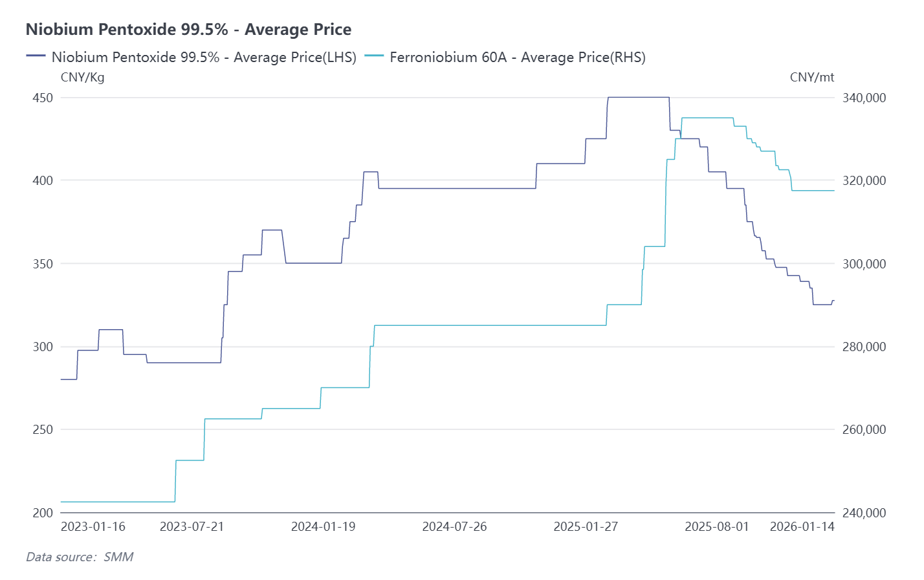Click the 340,000 right axis tick label

click(x=864, y=98)
